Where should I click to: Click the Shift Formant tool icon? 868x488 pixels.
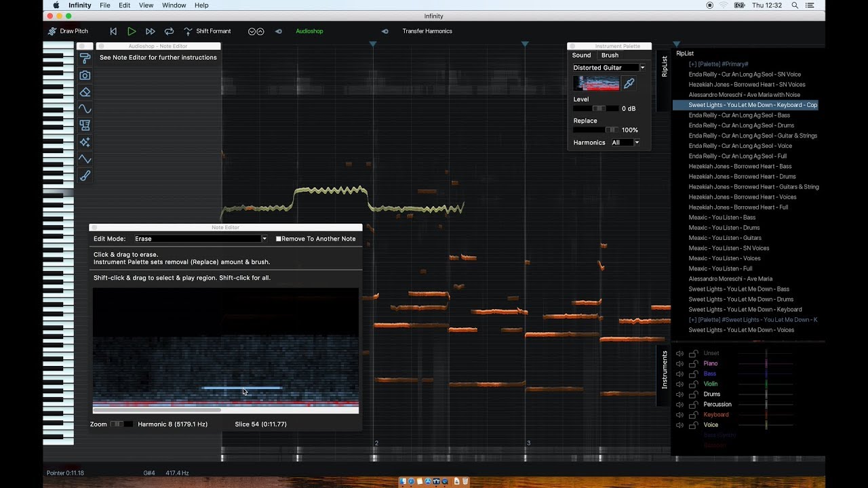[x=188, y=31]
